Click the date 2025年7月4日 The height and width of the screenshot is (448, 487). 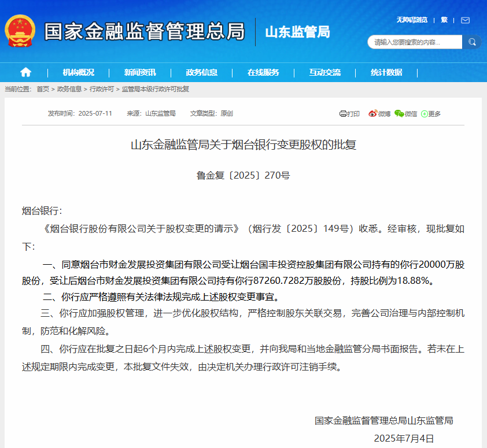click(x=404, y=438)
